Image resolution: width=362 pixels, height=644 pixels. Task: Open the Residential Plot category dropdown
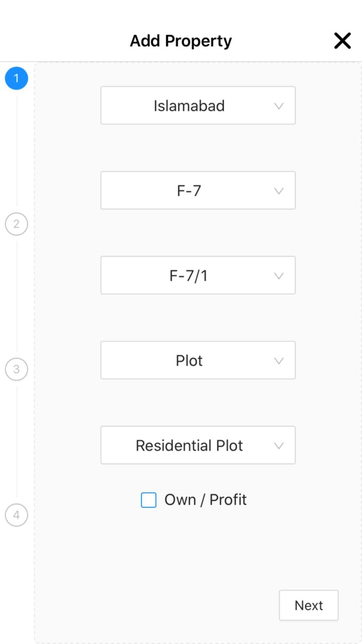pos(198,445)
